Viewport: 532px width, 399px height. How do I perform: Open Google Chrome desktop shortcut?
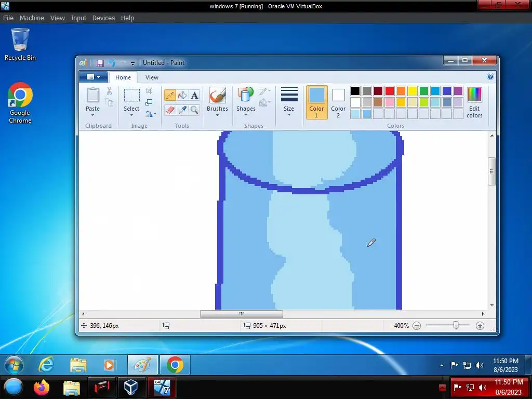coord(20,103)
